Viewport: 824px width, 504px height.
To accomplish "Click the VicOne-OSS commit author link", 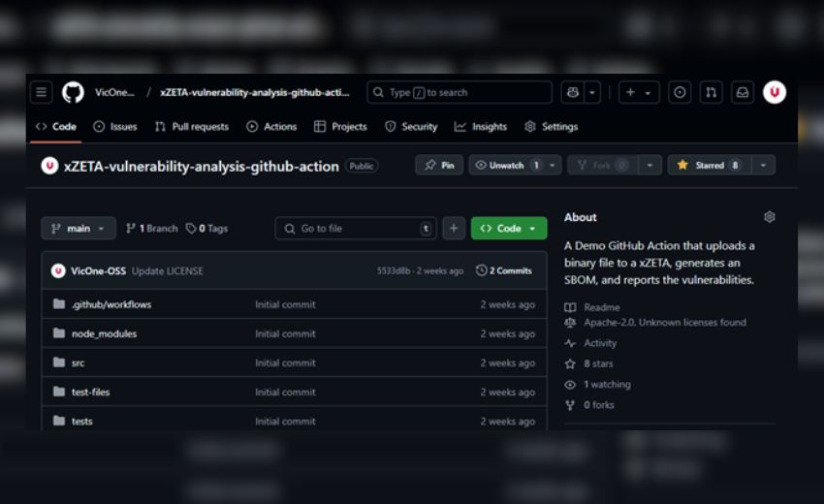I will click(98, 270).
